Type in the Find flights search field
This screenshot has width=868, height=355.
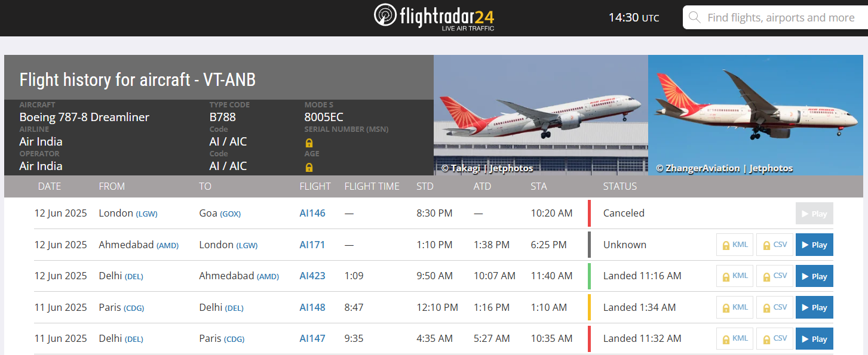pos(780,18)
